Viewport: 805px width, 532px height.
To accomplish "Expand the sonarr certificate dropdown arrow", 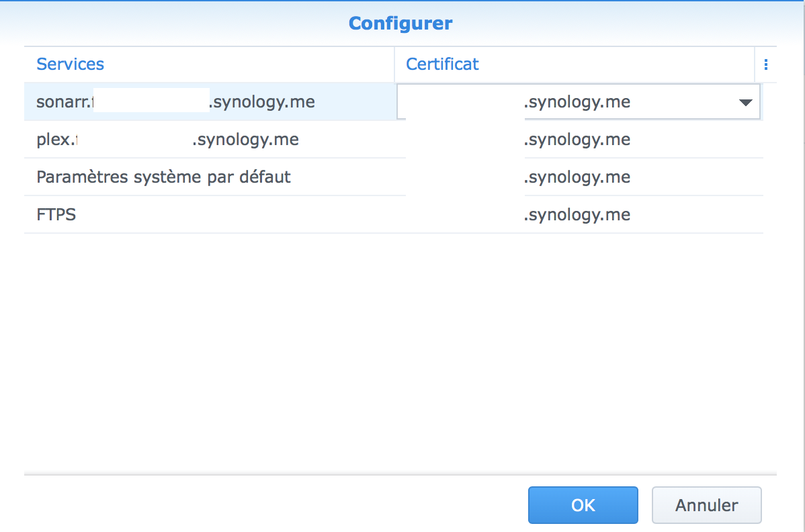I will point(745,103).
